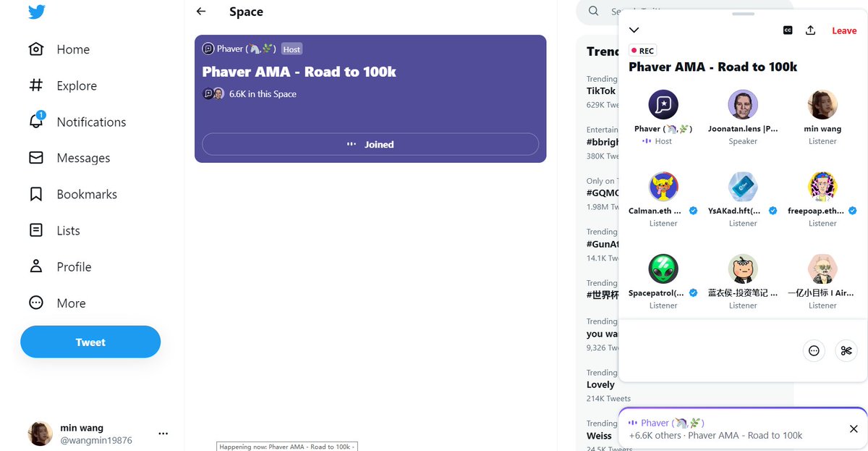This screenshot has height=451, width=868.
Task: Click the Phaver avatar in Space card header
Action: [208, 49]
